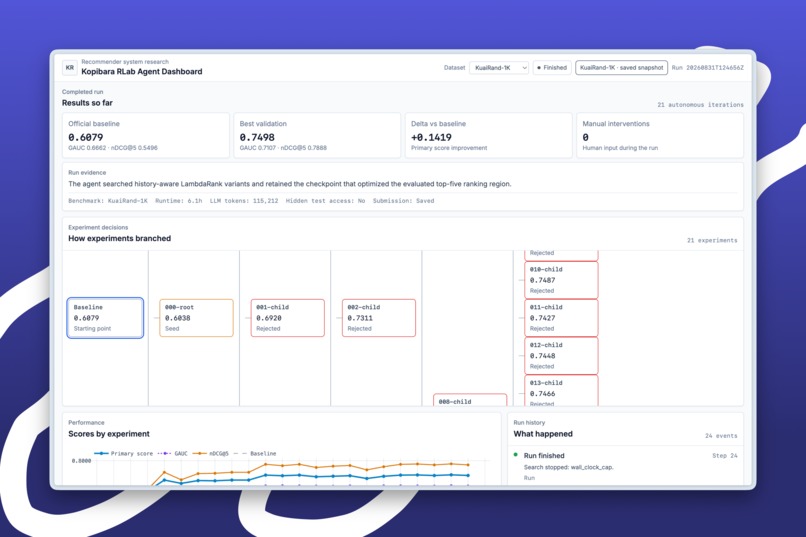This screenshot has height=537, width=806.
Task: Click the Submission: Saved entry
Action: coord(404,201)
